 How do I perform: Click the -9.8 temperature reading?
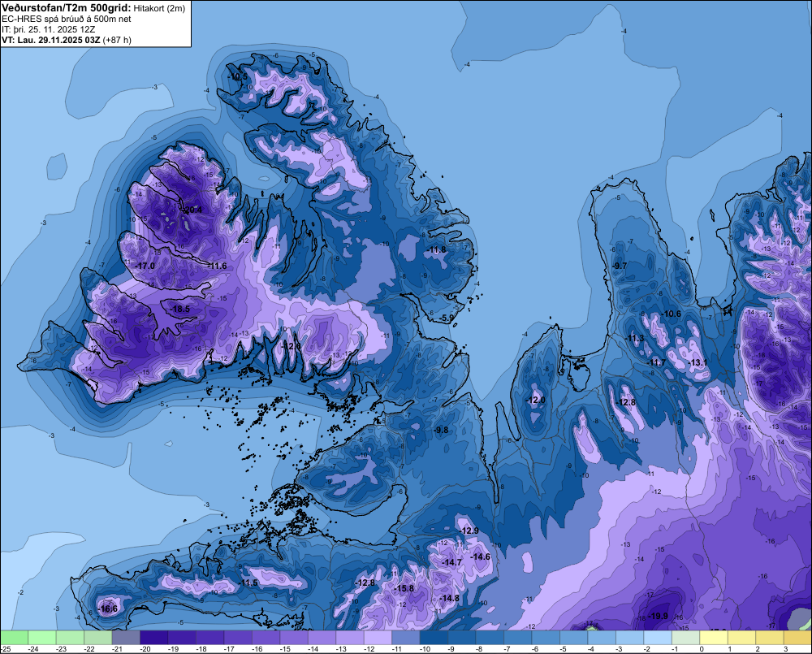(441, 430)
